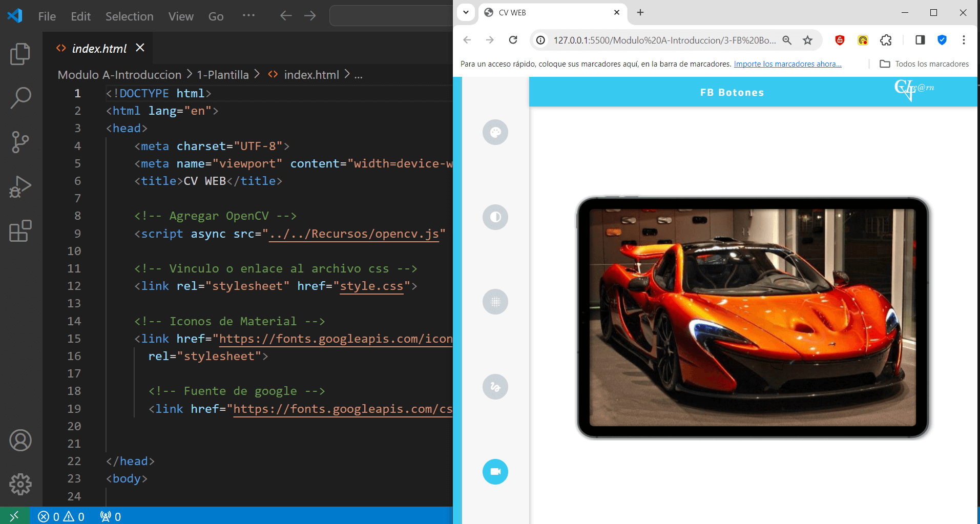Screen dimensions: 980x524
Task: Open the Run and Debug panel
Action: coord(19,186)
